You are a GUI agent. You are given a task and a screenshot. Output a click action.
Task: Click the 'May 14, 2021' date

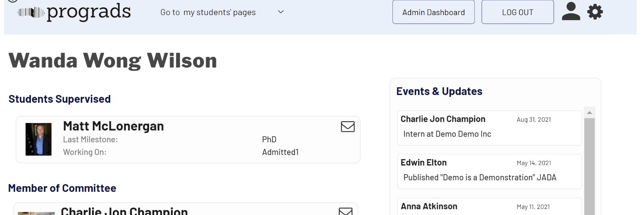534,163
